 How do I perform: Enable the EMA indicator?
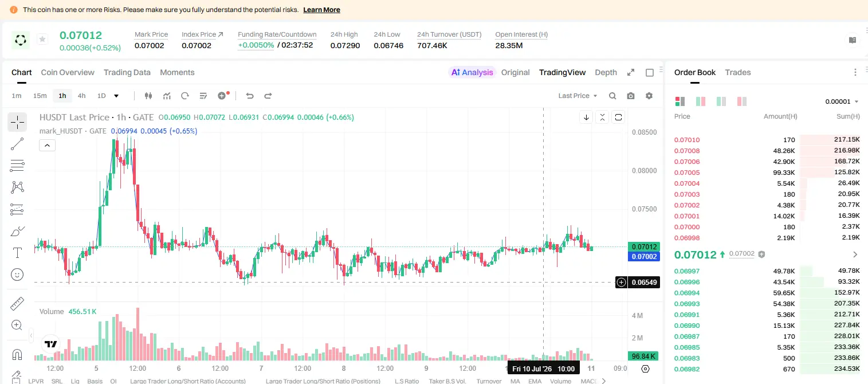(x=535, y=381)
